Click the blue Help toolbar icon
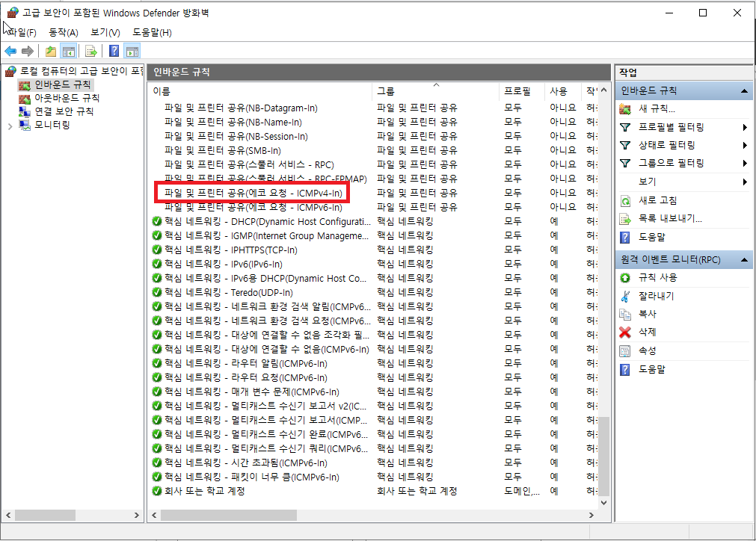 pyautogui.click(x=114, y=51)
